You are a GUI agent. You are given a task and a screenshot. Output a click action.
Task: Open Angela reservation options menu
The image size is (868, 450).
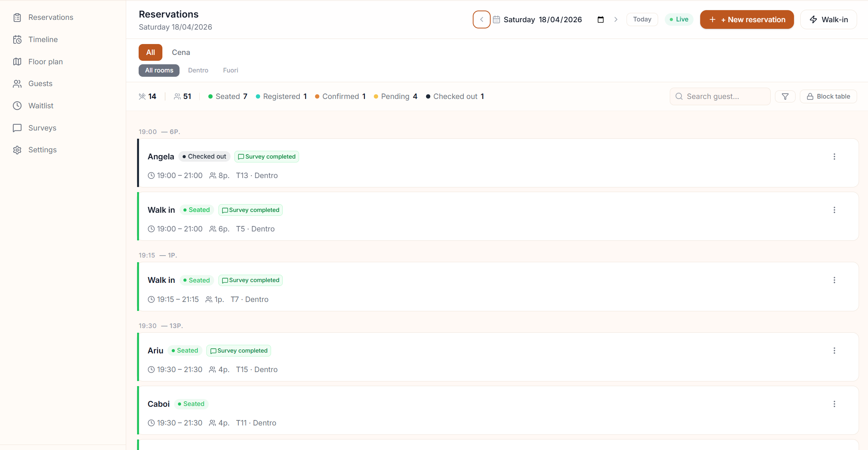pyautogui.click(x=834, y=157)
